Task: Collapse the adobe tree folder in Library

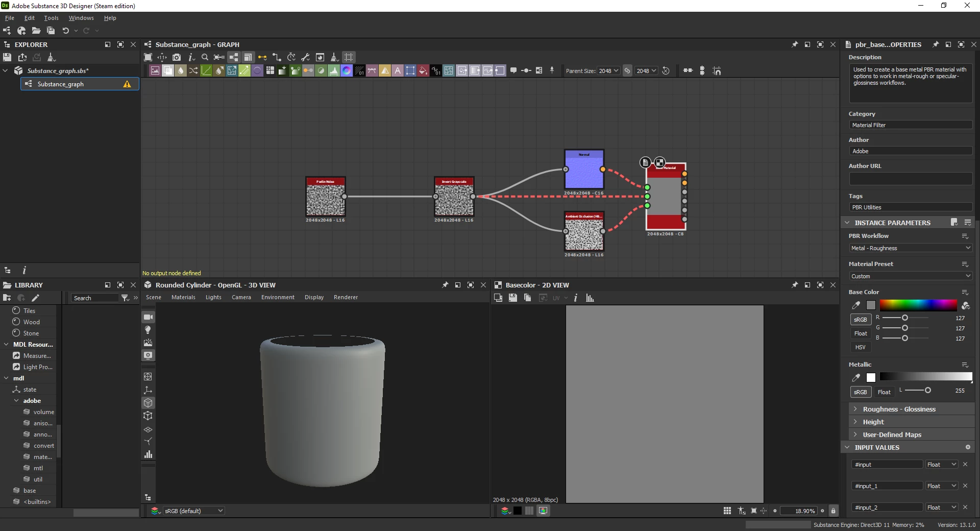Action: tap(16, 401)
